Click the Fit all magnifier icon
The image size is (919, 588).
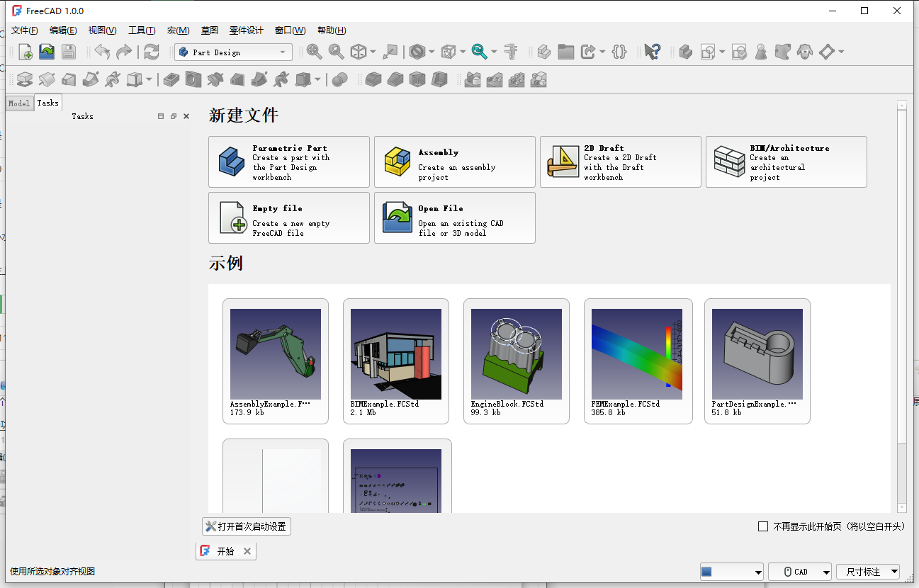[314, 52]
